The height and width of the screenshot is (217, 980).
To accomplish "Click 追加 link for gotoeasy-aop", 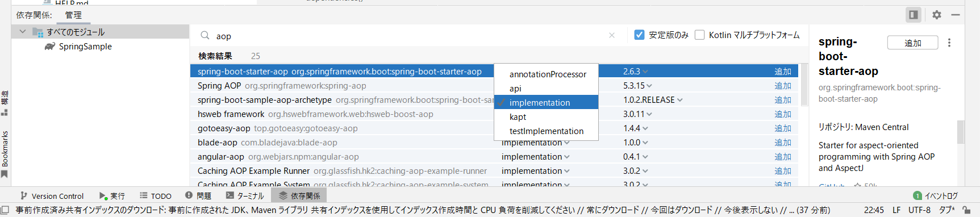I will point(783,128).
